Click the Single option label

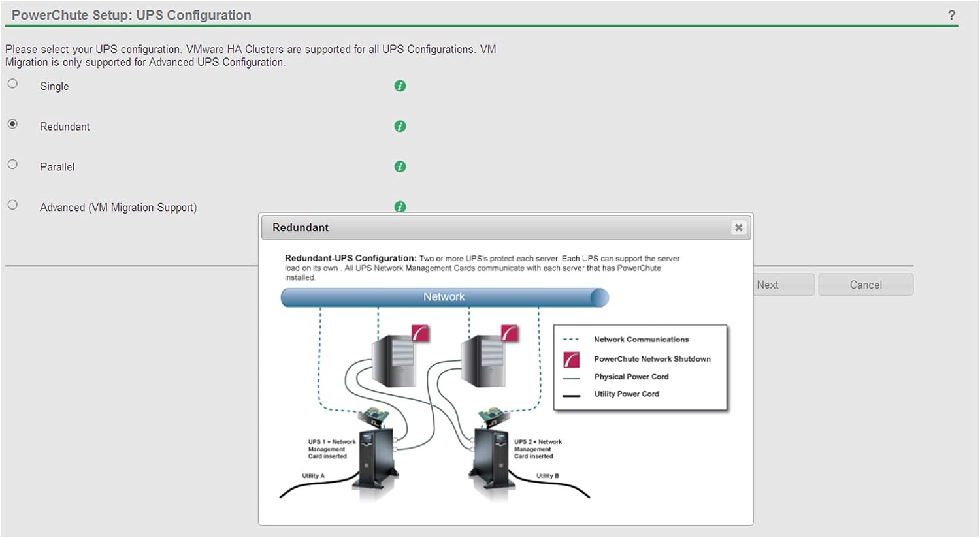pos(54,86)
